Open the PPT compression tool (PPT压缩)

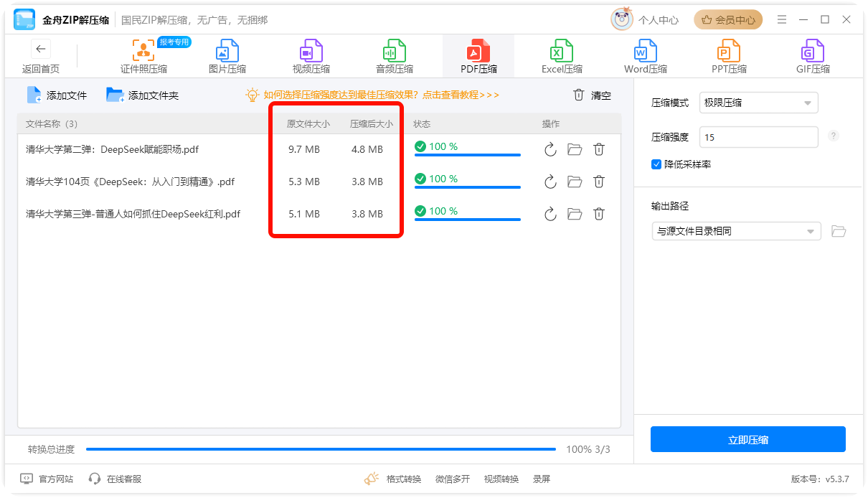[x=729, y=57]
